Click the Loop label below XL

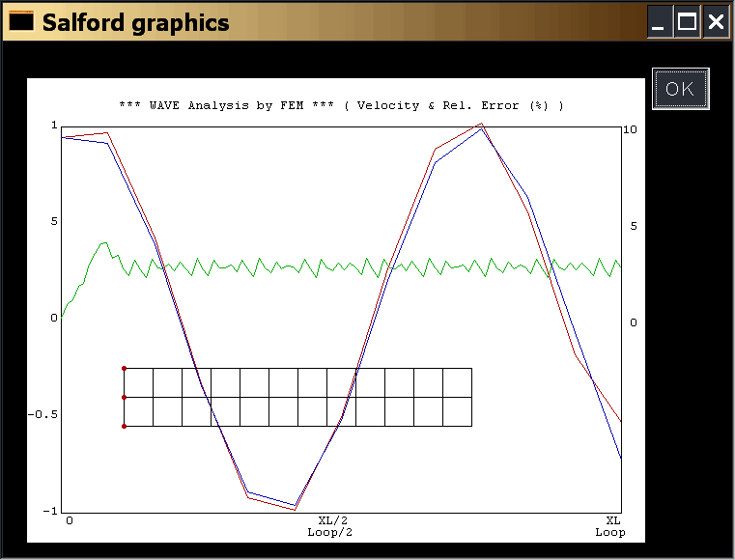(x=609, y=532)
